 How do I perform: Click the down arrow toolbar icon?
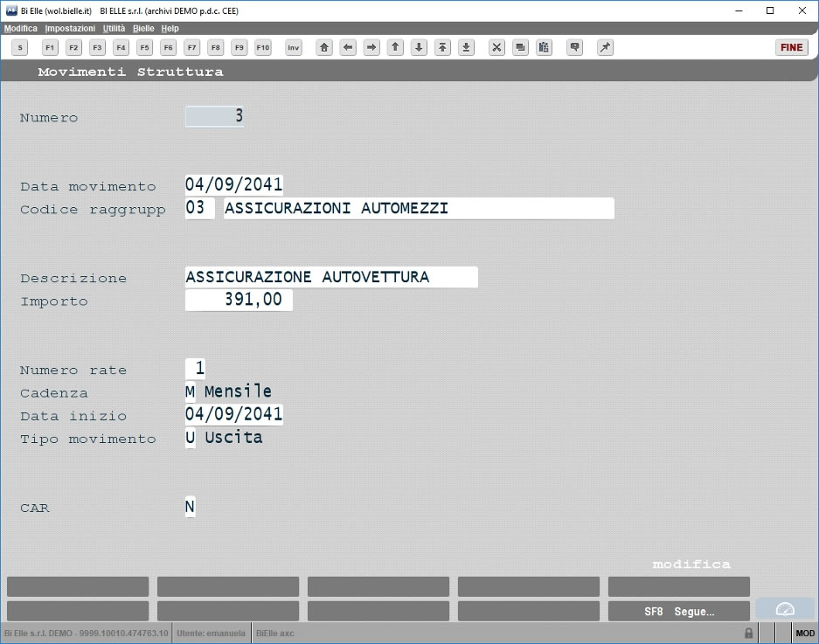pos(419,47)
